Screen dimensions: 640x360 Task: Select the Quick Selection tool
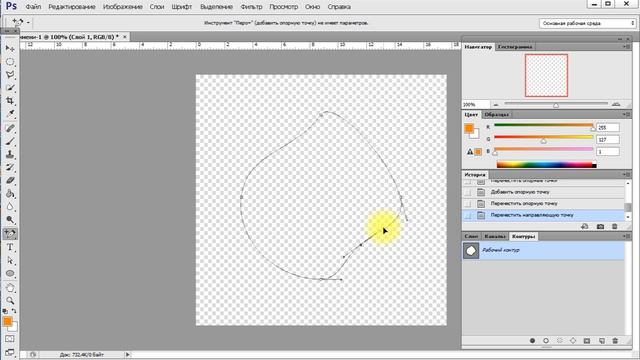(x=10, y=88)
